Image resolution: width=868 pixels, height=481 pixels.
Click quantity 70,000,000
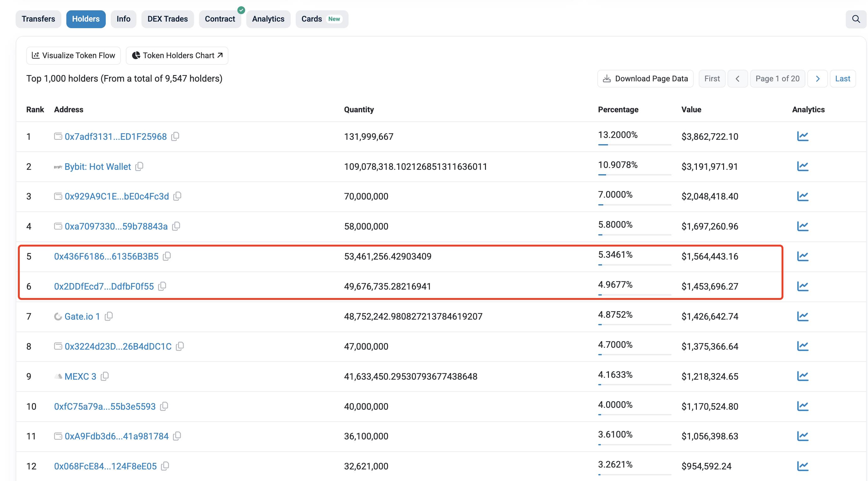(366, 196)
